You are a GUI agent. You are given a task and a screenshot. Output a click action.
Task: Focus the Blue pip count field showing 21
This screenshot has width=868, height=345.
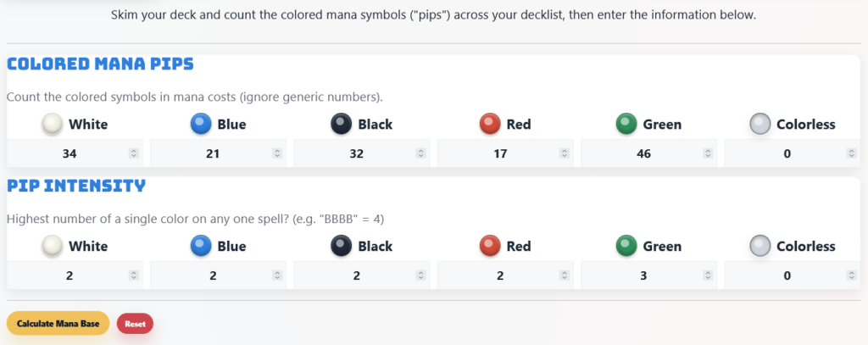pyautogui.click(x=214, y=153)
